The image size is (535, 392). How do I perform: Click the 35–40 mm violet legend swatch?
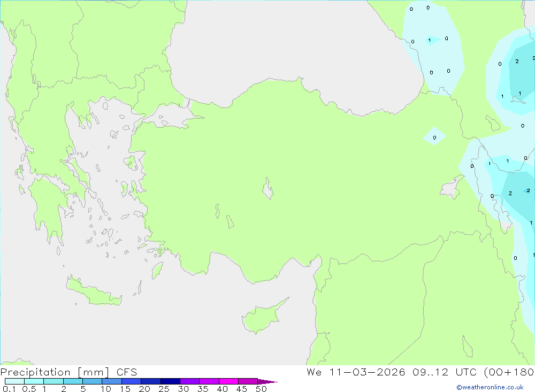click(x=209, y=381)
